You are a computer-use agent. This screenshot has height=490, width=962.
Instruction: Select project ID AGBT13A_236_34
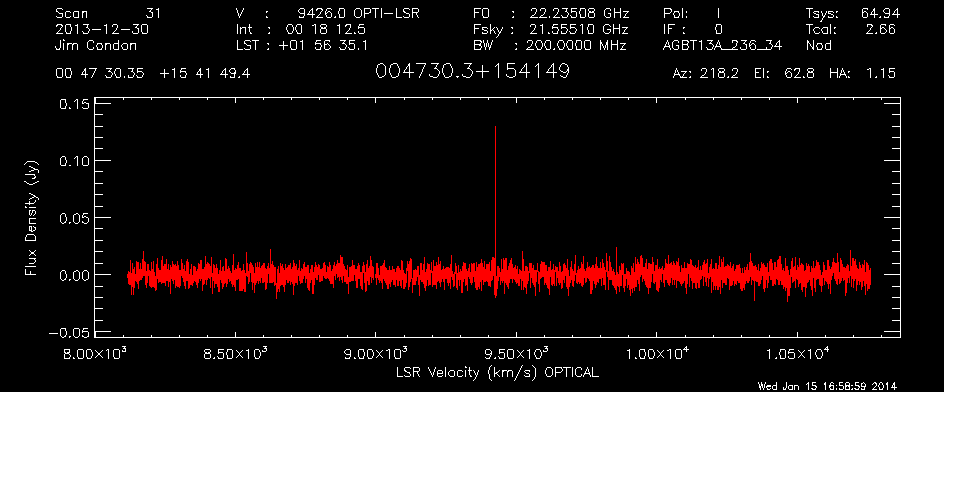[722, 45]
